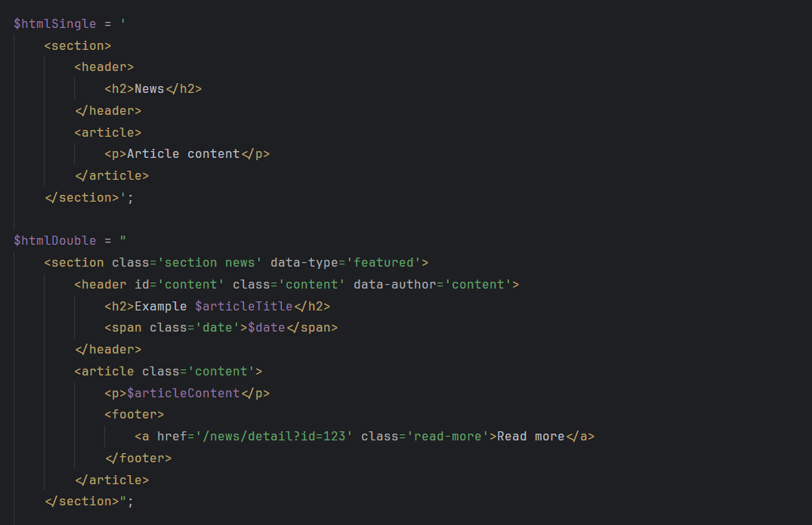Click the closing header tag in $htmlSingle

click(107, 110)
